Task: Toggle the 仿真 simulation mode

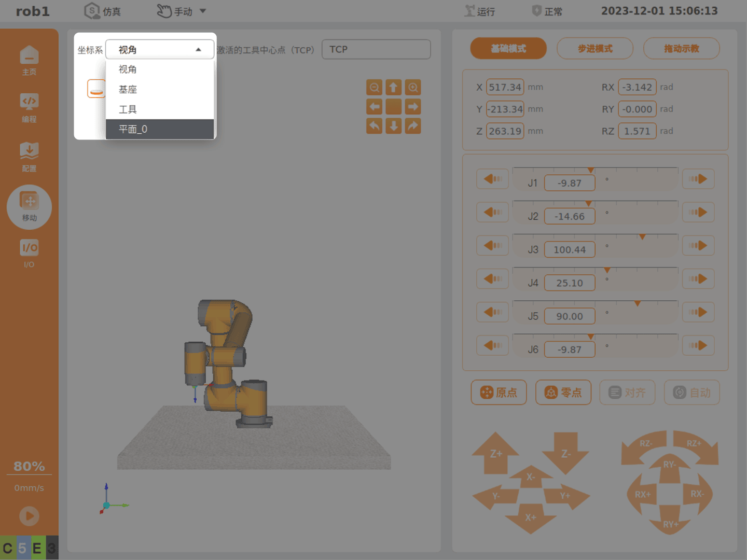Action: coord(103,11)
